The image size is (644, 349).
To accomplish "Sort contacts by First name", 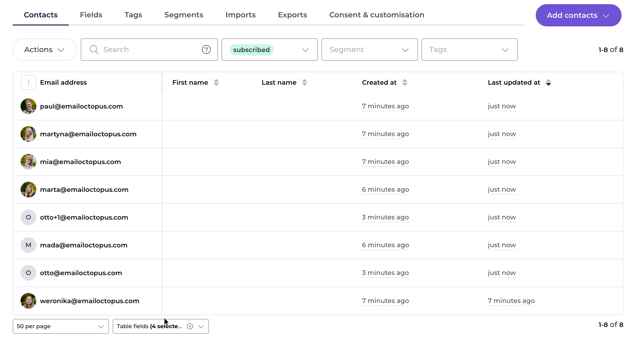I will point(216,82).
